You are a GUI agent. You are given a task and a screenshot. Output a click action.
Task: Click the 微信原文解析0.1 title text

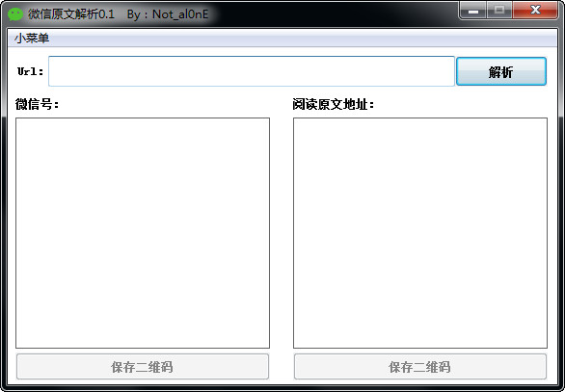pos(71,14)
